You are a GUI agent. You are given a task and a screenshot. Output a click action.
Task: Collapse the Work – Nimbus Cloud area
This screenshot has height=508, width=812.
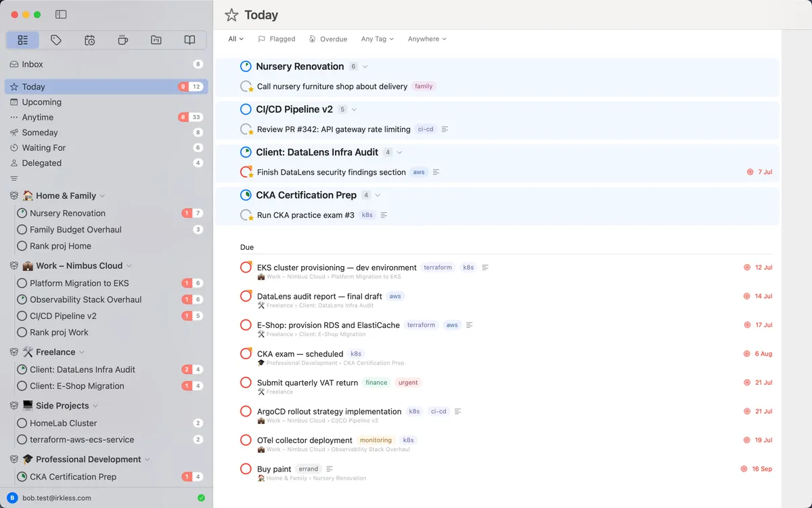[129, 266]
